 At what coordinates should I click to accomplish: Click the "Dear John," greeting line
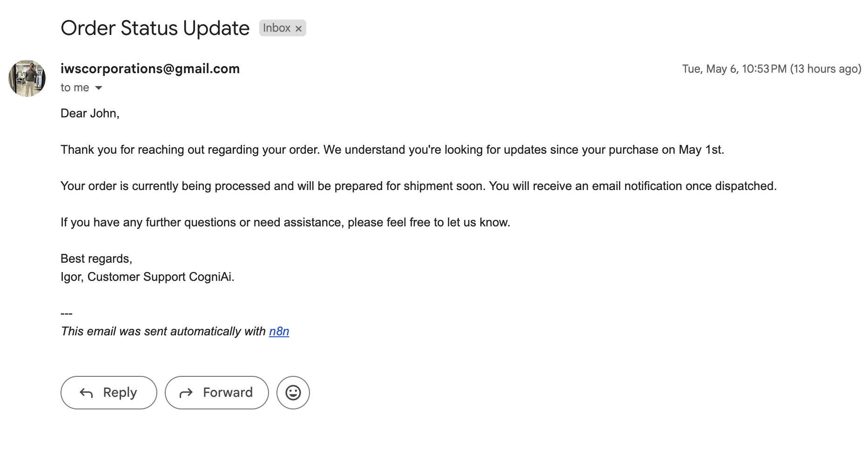(x=90, y=113)
